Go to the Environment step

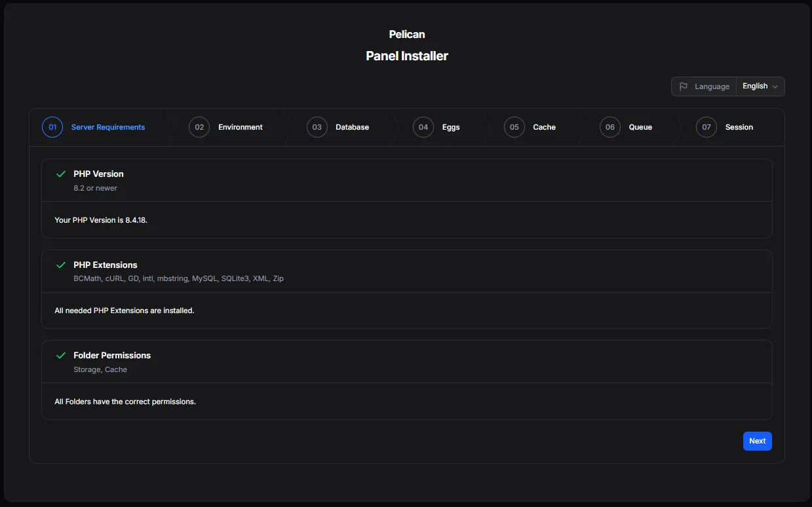[x=241, y=127]
